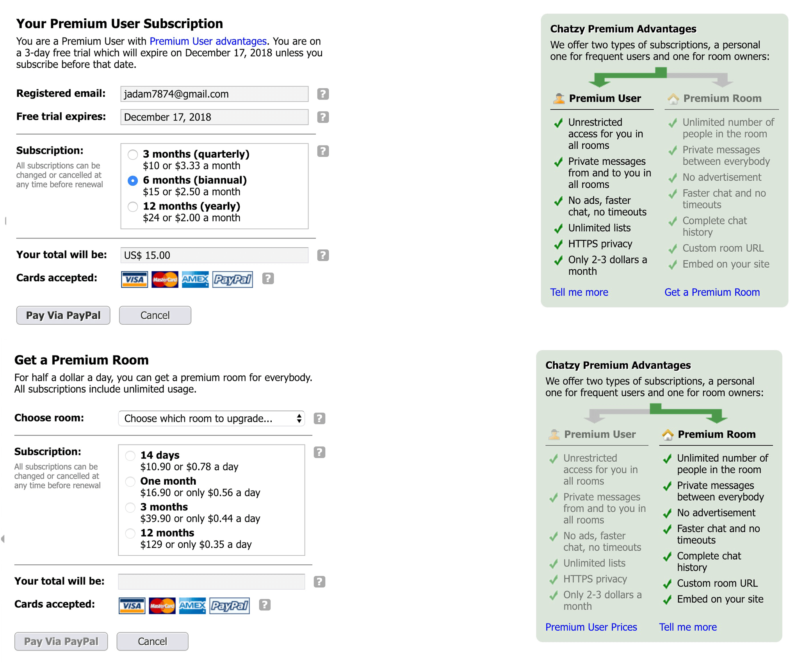Choose the 14 days room subscription

pyautogui.click(x=130, y=455)
